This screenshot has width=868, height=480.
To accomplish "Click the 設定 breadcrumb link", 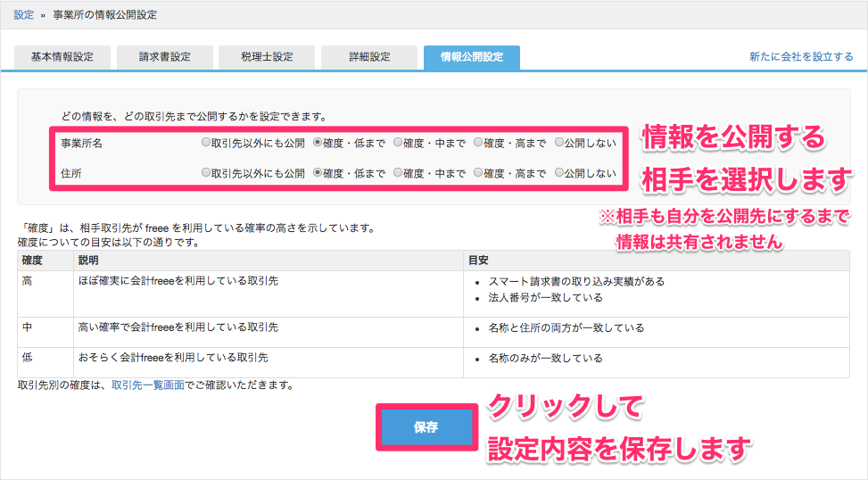I will click(24, 14).
